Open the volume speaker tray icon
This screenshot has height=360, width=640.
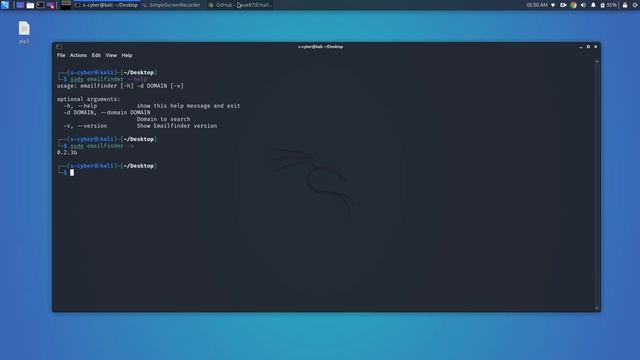click(x=583, y=5)
